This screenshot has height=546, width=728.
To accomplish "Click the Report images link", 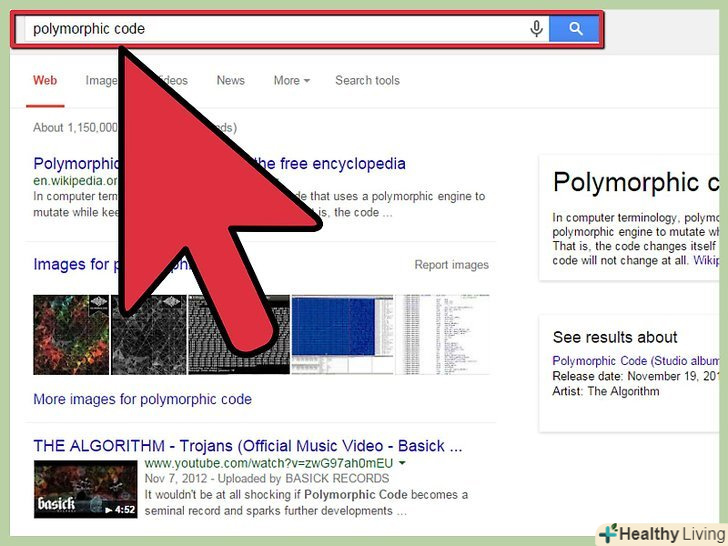I will [x=451, y=265].
